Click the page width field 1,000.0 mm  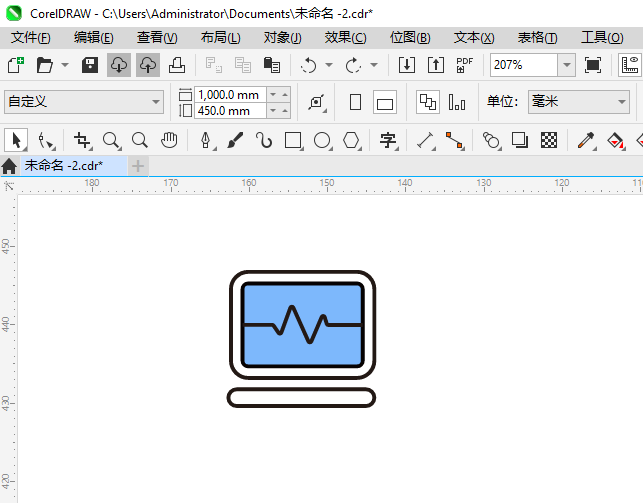(230, 95)
